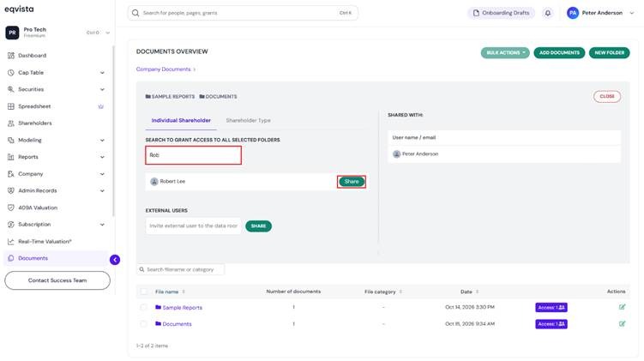
Task: Click the Subscription sidebar icon
Action: coord(11,225)
